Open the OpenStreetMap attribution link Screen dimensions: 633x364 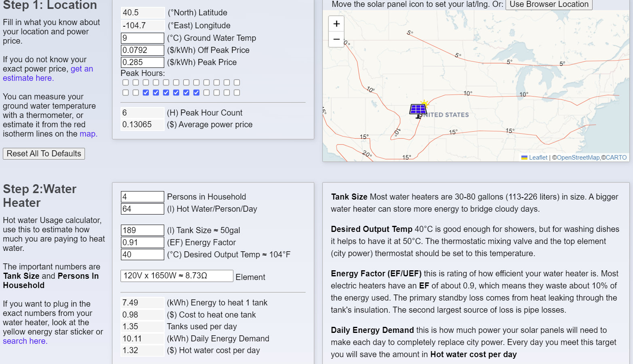coord(578,158)
